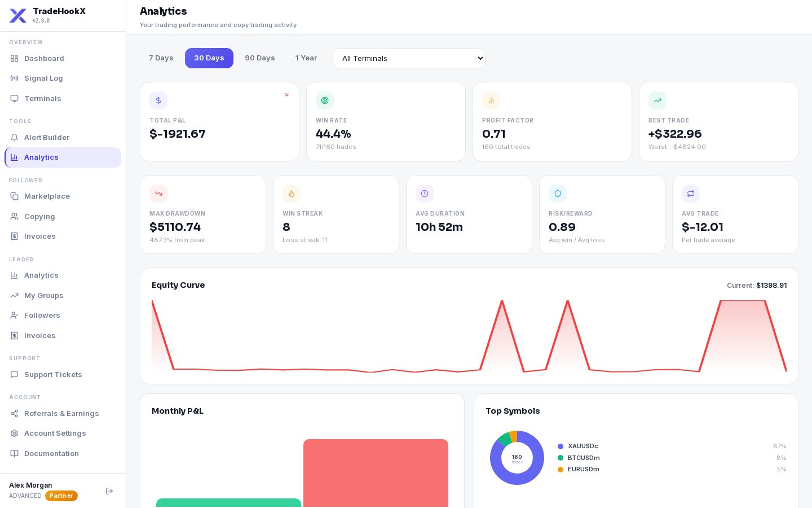812x508 pixels.
Task: Open Invoices under Leader section
Action: pyautogui.click(x=63, y=336)
